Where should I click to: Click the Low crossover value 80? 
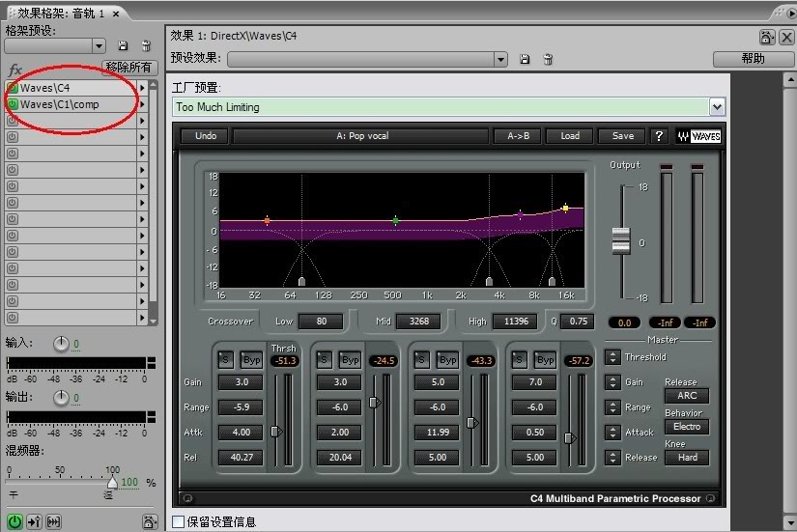322,322
